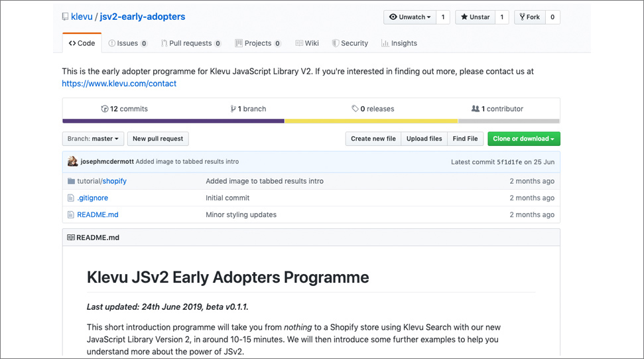Click '2 months ago' in the README.md row

532,215
